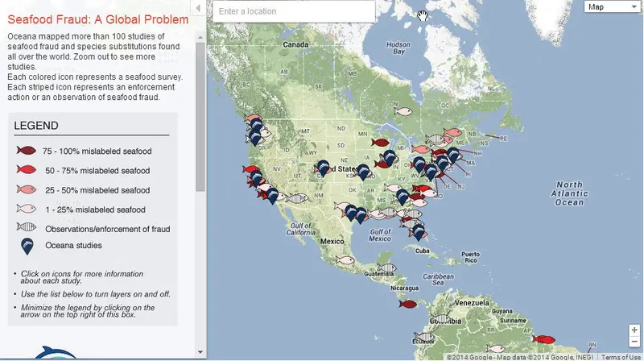This screenshot has height=361, width=644.
Task: Click the left Oceana pin in Texas
Action: click(351, 213)
